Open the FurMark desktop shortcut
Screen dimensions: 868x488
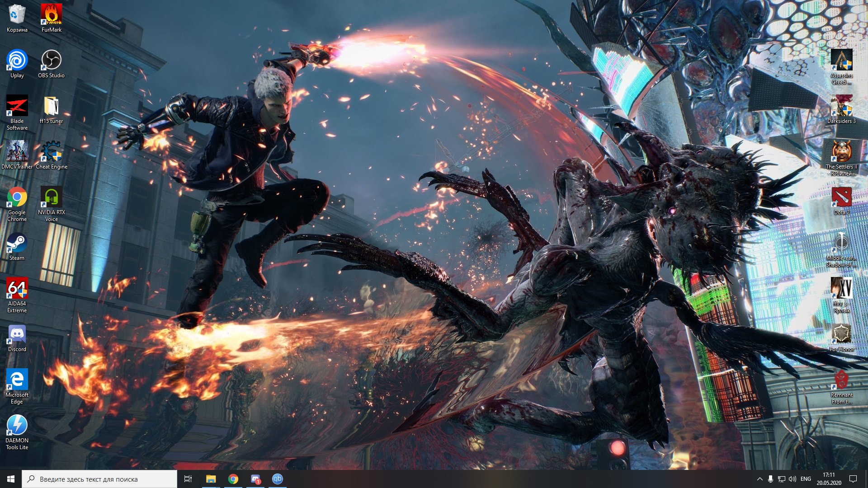coord(51,17)
